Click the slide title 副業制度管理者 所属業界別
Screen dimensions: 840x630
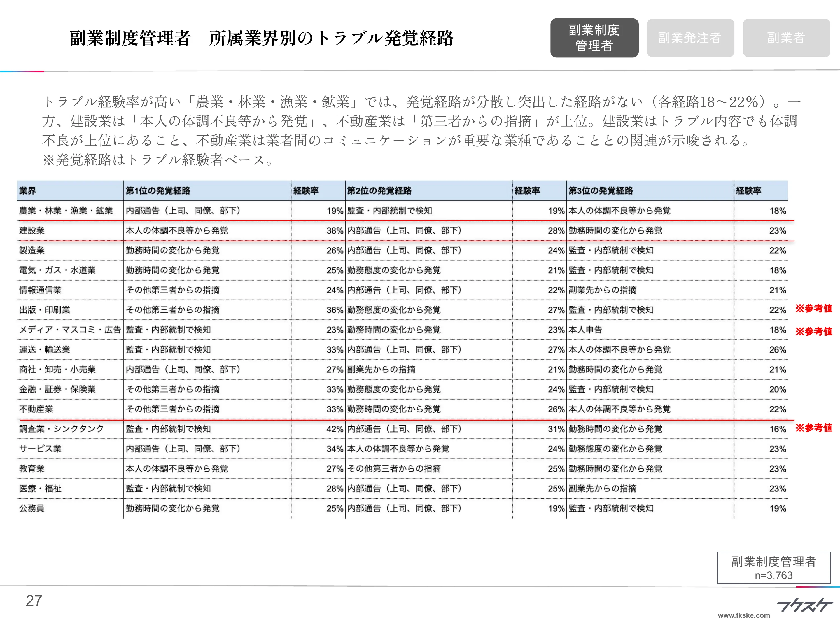pyautogui.click(x=262, y=38)
